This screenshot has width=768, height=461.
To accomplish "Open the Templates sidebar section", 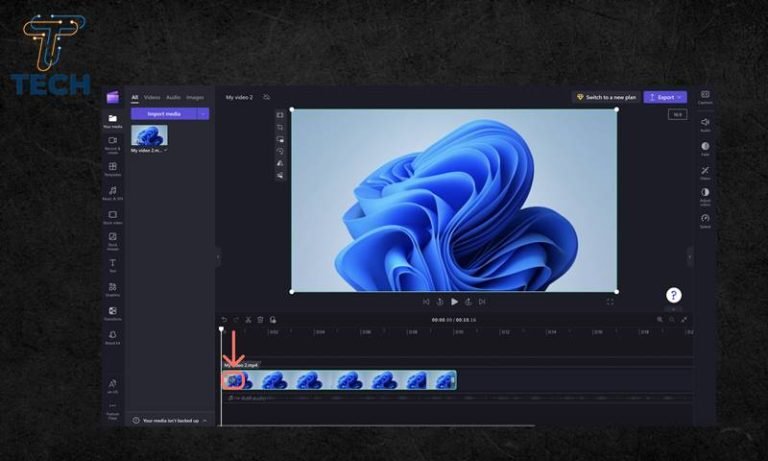I will pyautogui.click(x=113, y=169).
